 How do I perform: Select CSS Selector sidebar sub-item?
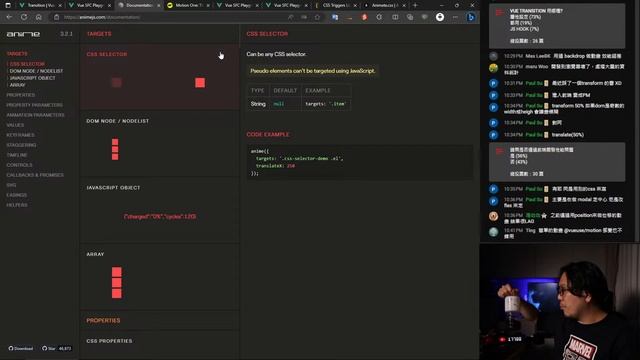(27, 64)
